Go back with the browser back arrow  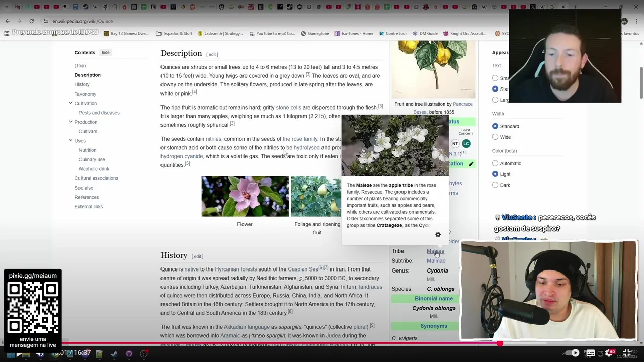[x=7, y=21]
